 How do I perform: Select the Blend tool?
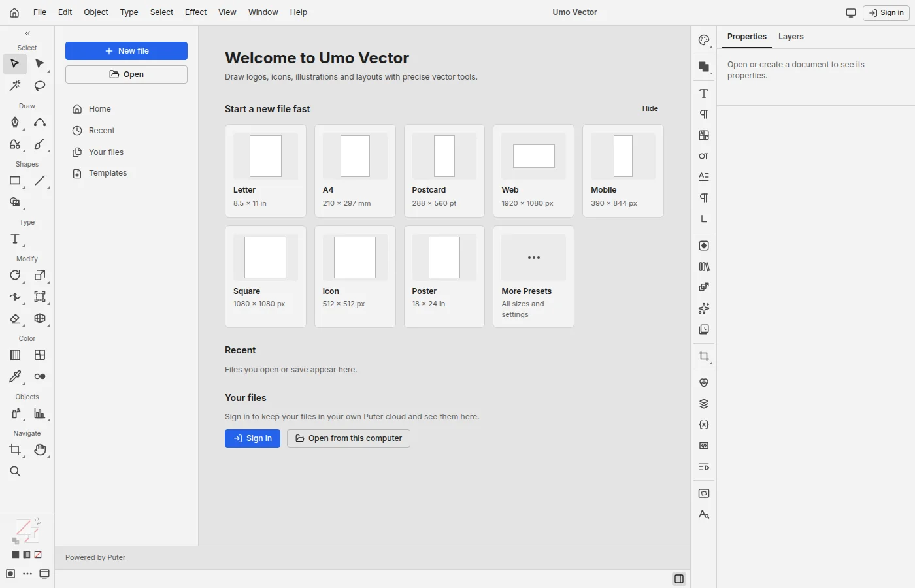click(40, 376)
